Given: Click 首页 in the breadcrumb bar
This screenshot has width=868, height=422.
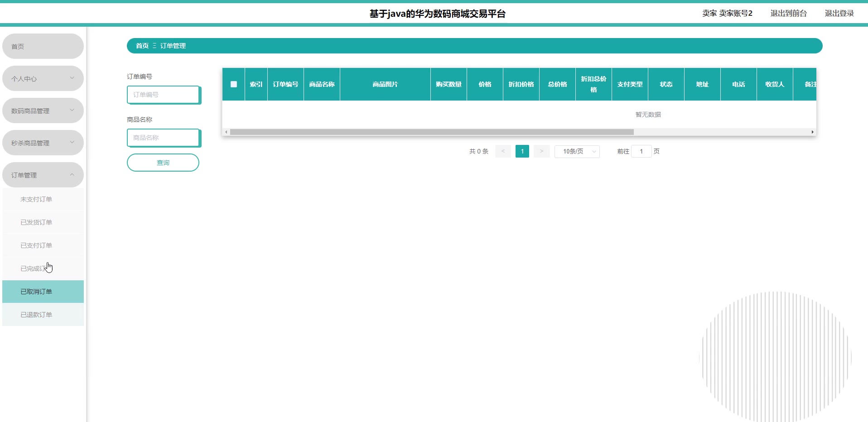Looking at the screenshot, I should (142, 46).
